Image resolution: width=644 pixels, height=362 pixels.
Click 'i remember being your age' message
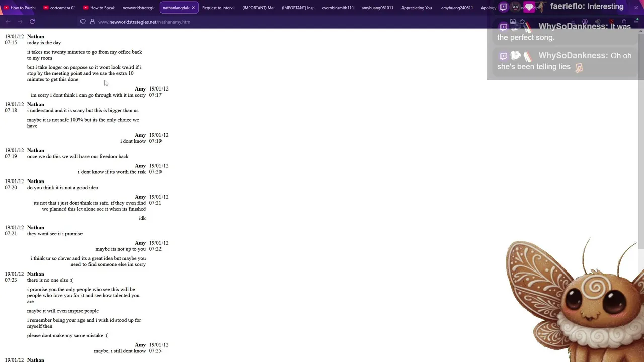(84, 323)
